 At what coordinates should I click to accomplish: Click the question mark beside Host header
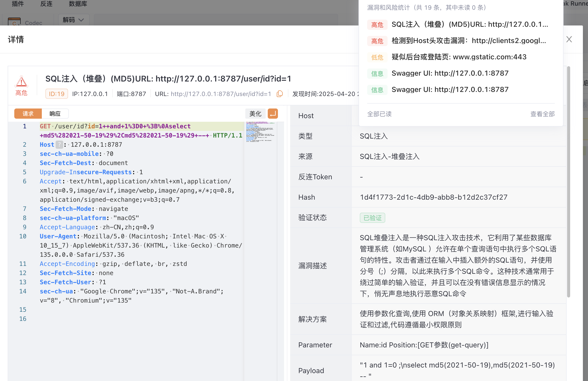59,145
